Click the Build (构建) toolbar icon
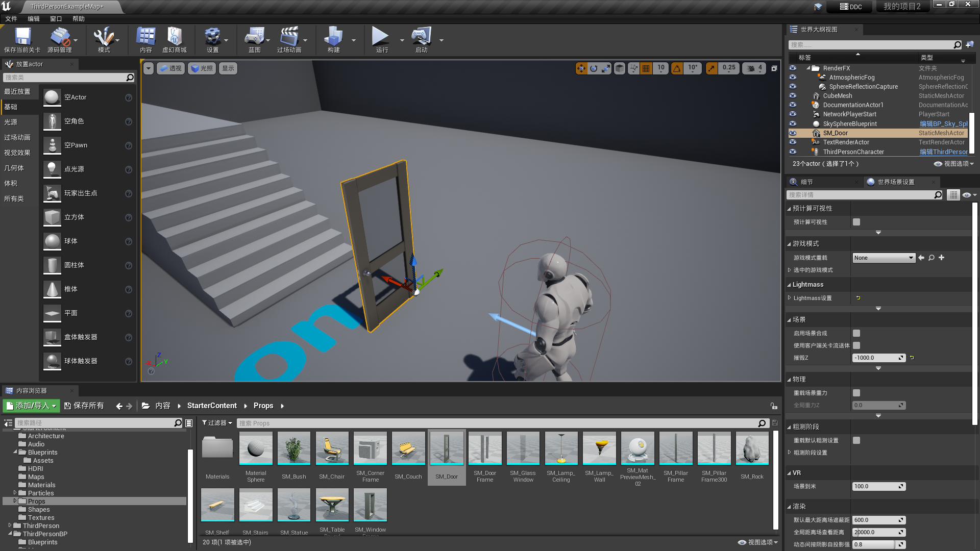The width and height of the screenshot is (980, 551). (x=333, y=40)
